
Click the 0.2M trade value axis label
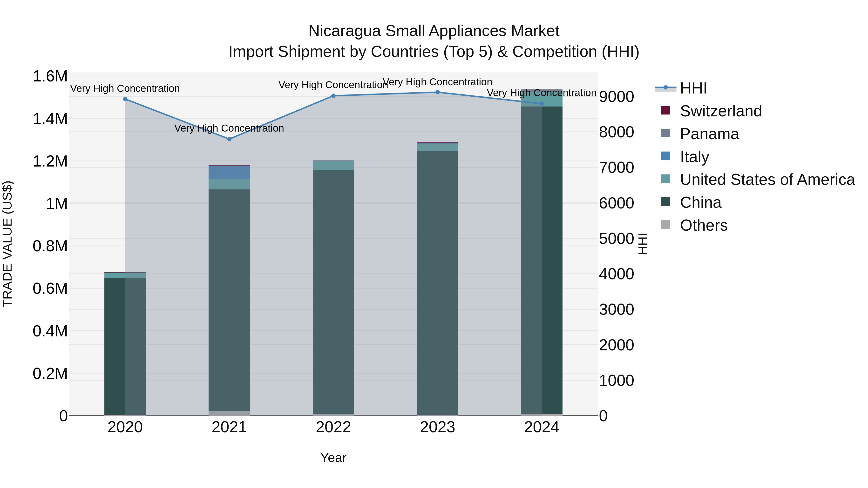(50, 374)
